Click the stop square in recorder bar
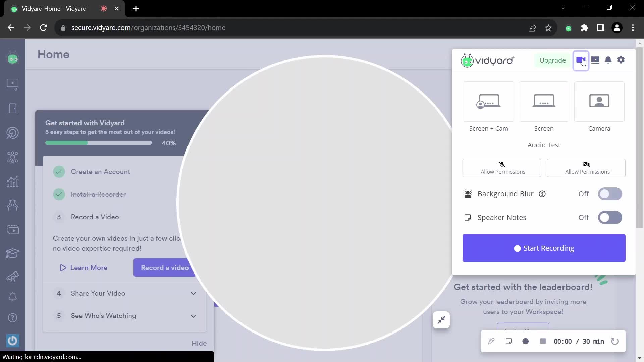644x362 pixels. click(x=543, y=341)
